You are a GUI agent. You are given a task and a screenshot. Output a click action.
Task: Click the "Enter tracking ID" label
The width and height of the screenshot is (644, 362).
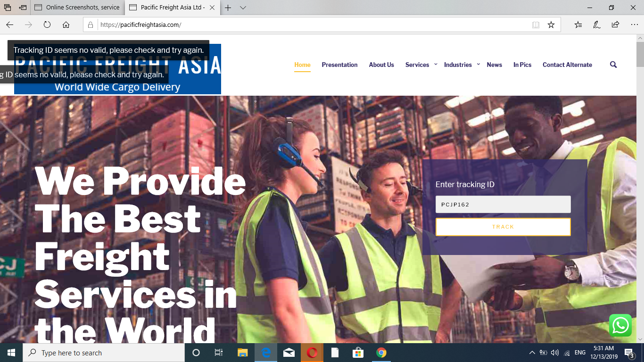pyautogui.click(x=465, y=184)
